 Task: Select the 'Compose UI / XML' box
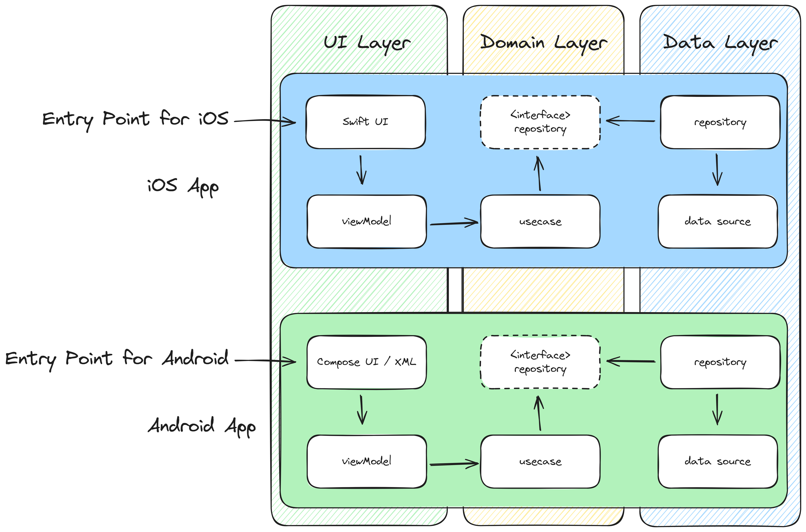pyautogui.click(x=367, y=362)
